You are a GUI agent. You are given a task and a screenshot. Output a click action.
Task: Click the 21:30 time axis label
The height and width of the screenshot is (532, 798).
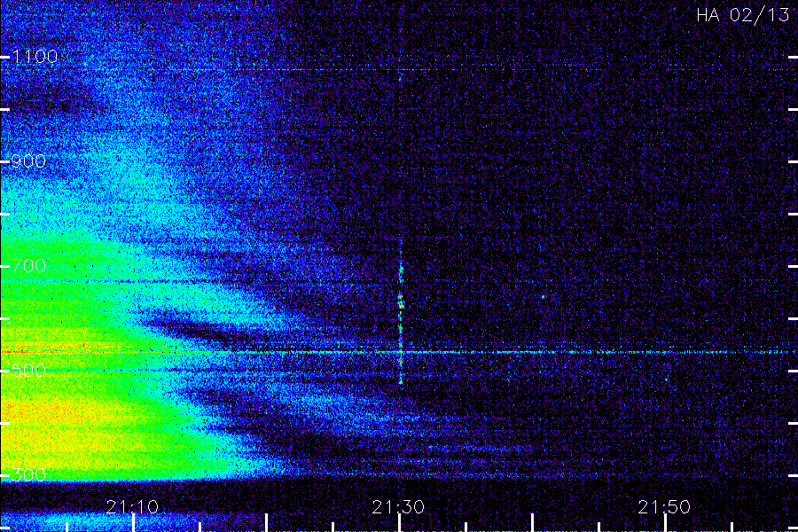[398, 507]
